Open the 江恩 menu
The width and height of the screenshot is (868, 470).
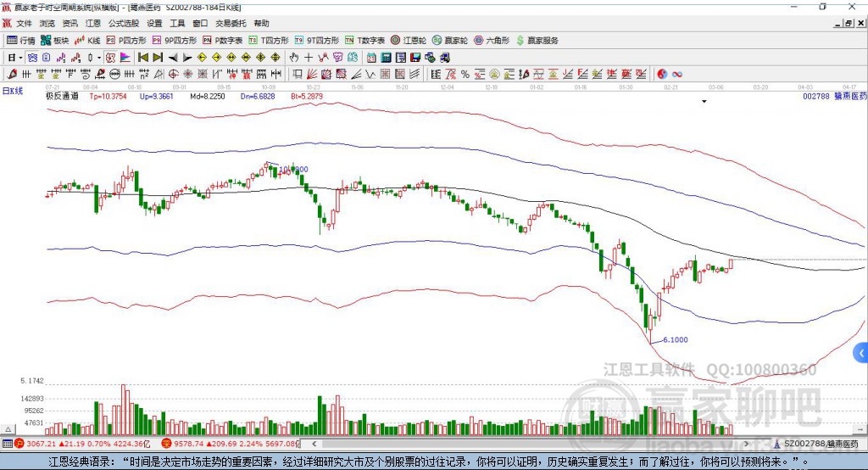point(93,23)
